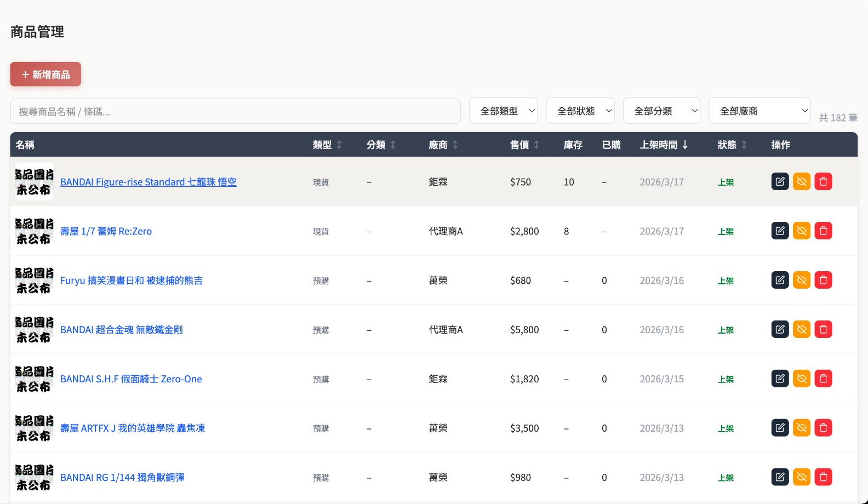Toggle visibility of BANDAI 超合金魂 無敵鐵金剛
The image size is (868, 504).
[802, 329]
